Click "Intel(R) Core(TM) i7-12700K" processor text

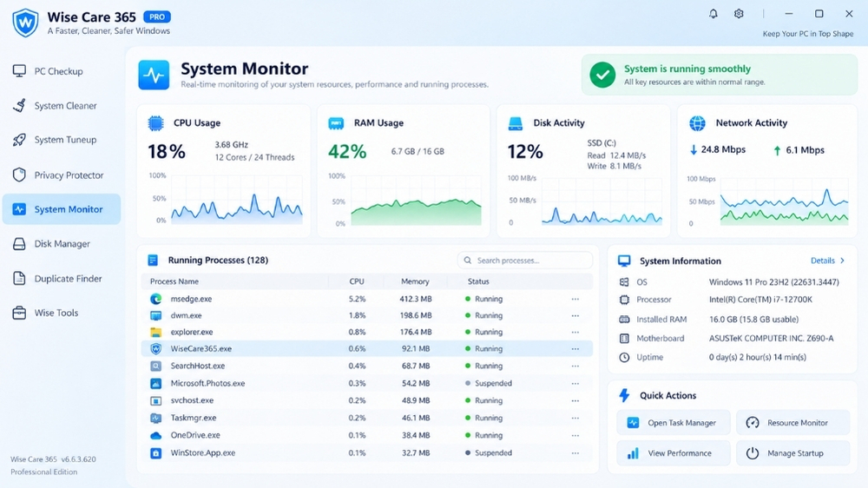pyautogui.click(x=760, y=300)
